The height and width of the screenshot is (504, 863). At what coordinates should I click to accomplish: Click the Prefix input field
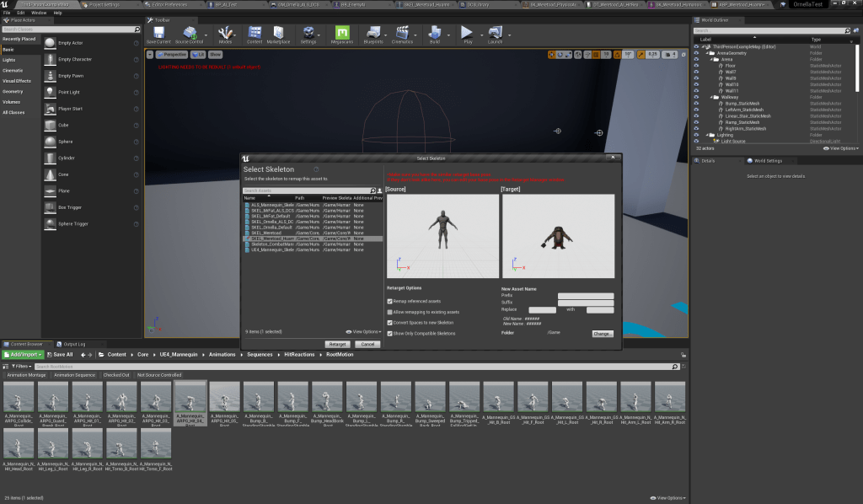[x=585, y=296]
